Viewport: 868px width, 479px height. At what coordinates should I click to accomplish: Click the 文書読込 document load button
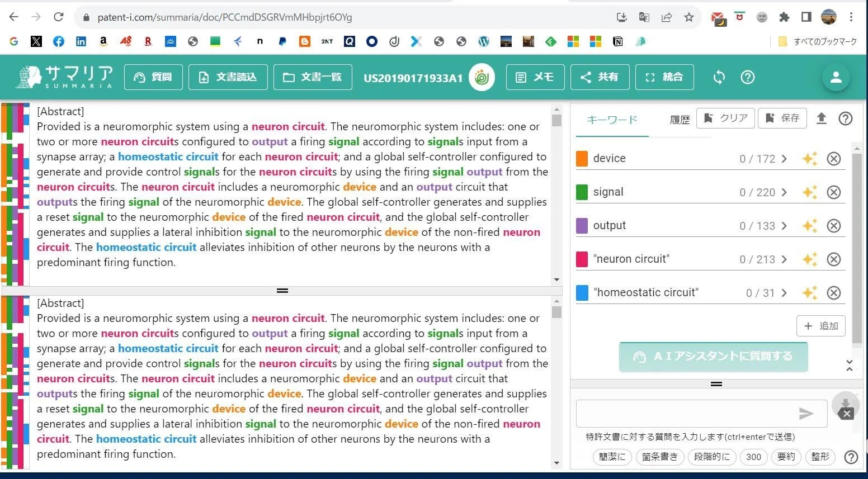tap(228, 77)
